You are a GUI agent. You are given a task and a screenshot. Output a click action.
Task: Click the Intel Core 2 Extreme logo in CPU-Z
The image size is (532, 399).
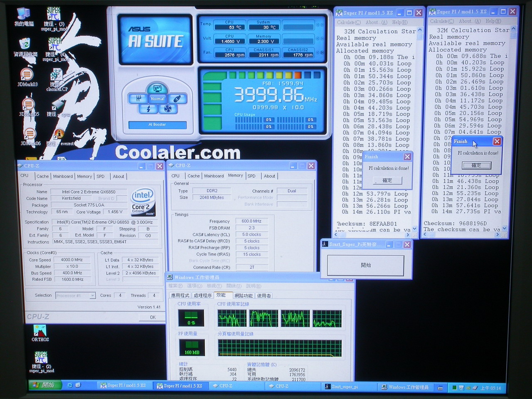click(143, 202)
